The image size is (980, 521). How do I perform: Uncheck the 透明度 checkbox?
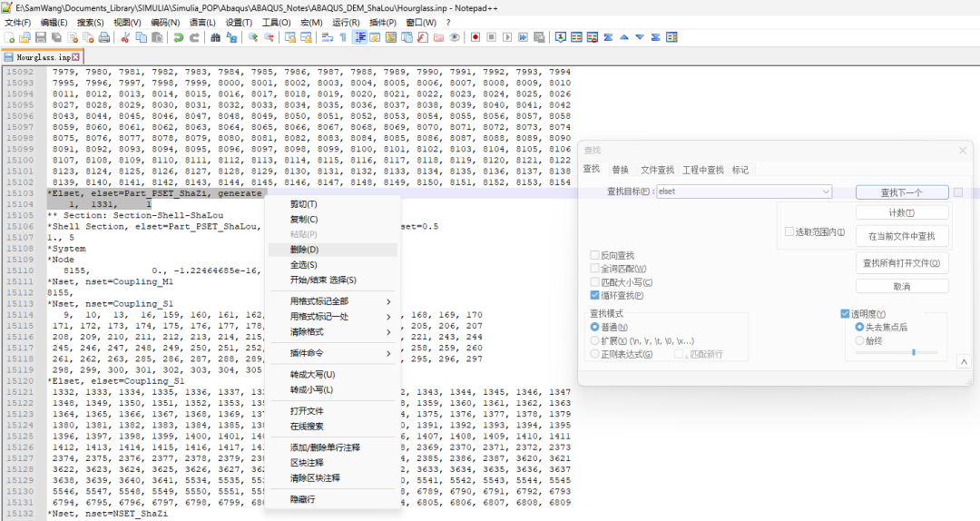[845, 314]
